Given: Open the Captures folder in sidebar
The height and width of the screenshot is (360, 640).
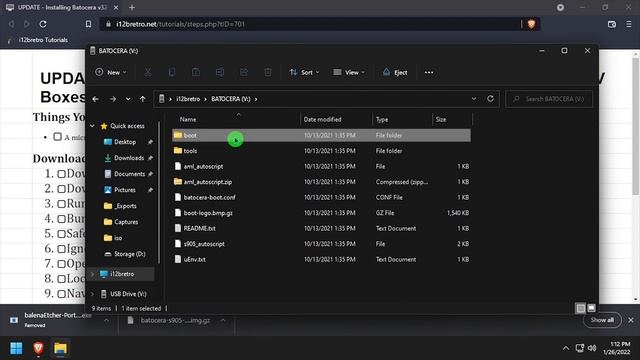Looking at the screenshot, I should 126,222.
